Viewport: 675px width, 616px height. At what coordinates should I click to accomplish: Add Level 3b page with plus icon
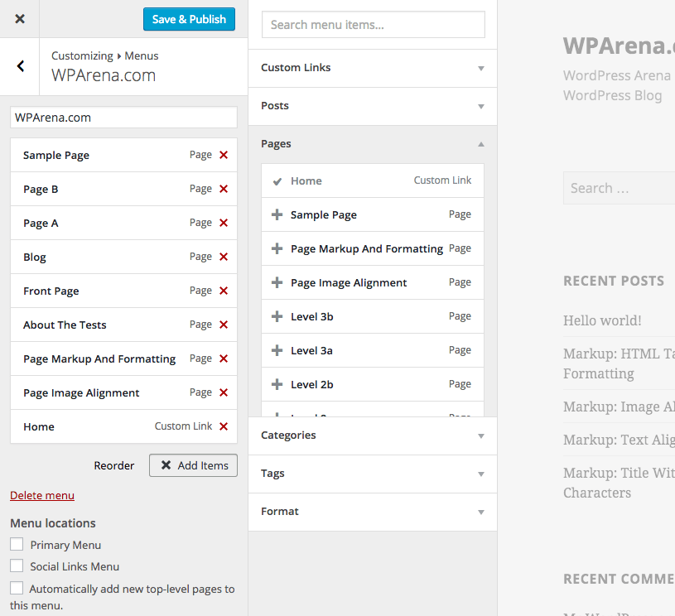277,317
